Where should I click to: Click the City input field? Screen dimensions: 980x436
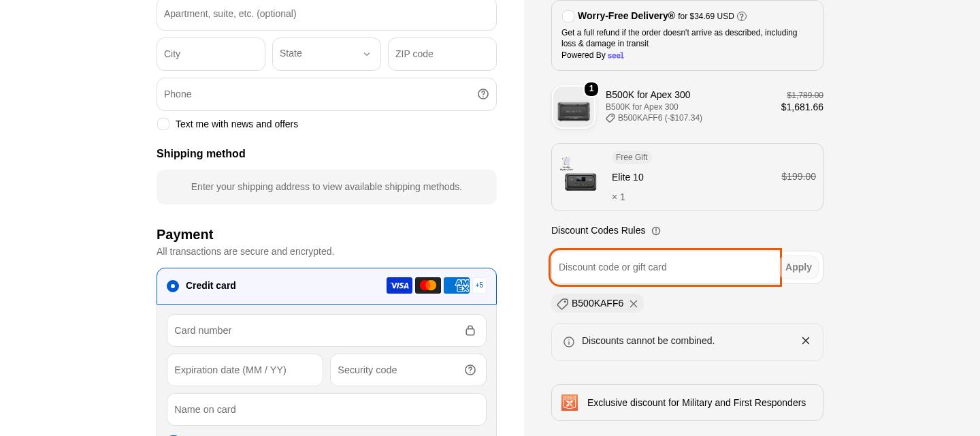coord(211,54)
